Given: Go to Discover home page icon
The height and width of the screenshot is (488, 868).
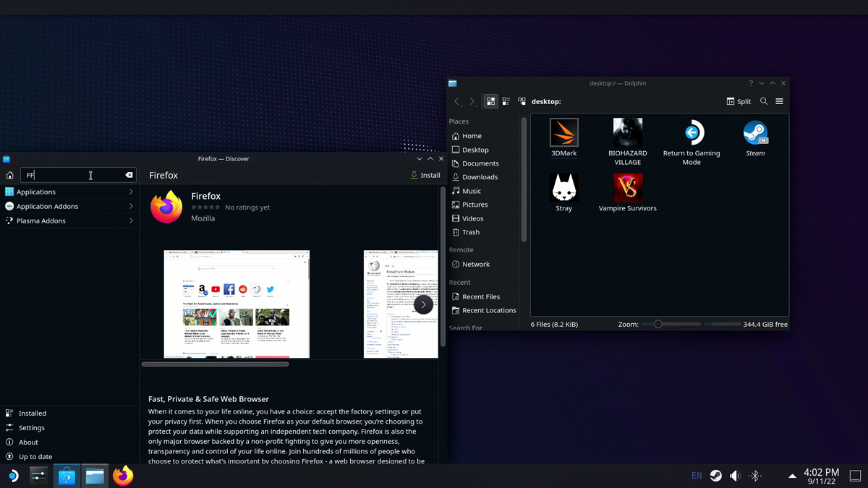Looking at the screenshot, I should click(x=9, y=175).
